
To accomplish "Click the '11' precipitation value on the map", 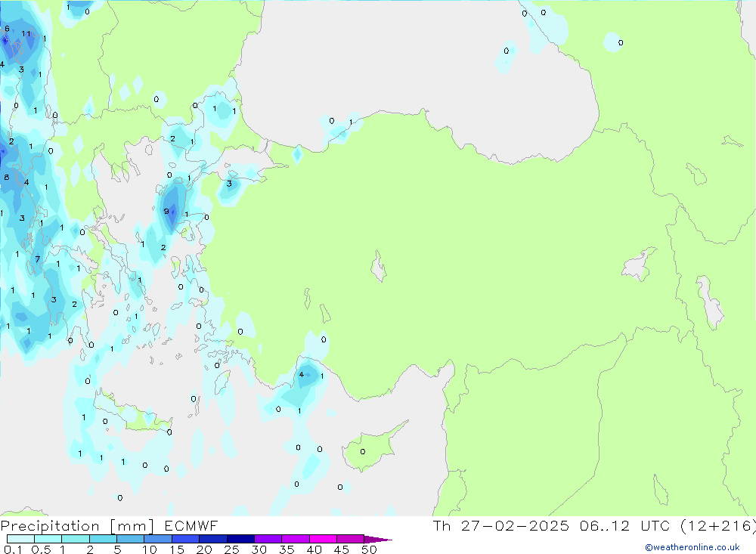I will 26,34.
